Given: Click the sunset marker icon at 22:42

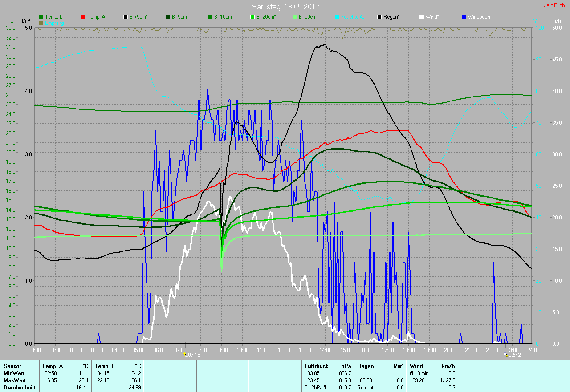Looking at the screenshot, I should click(x=505, y=355).
